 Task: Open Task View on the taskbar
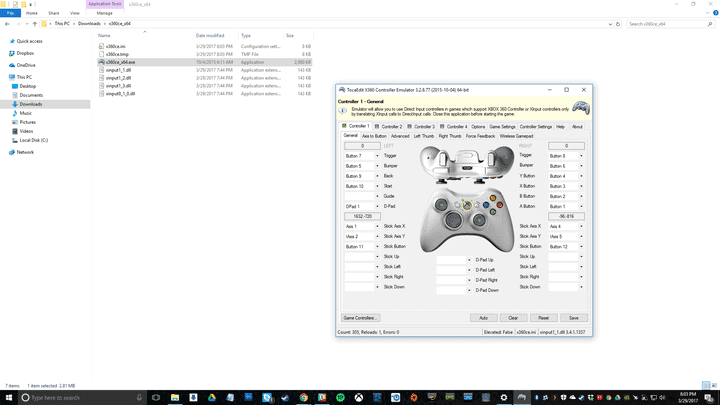click(156, 398)
